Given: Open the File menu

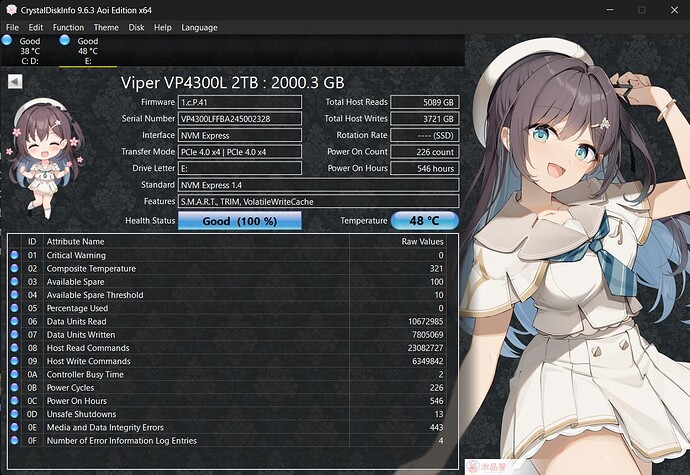Looking at the screenshot, I should (x=12, y=27).
